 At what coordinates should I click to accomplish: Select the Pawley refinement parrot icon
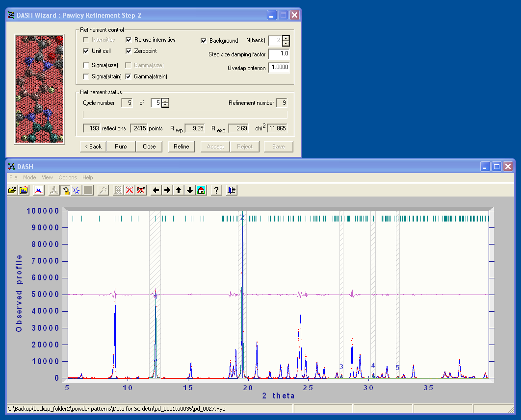[x=65, y=190]
